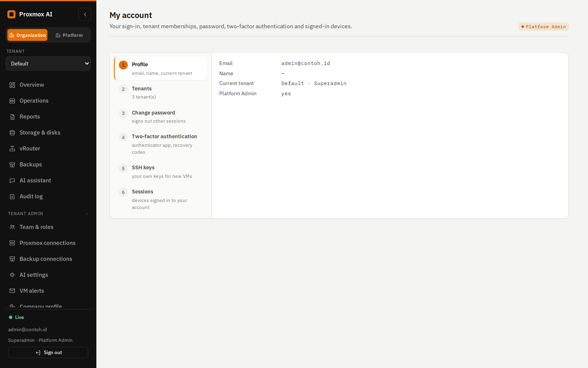Collapse the Tenant Admin section
The height and width of the screenshot is (368, 588).
[87, 214]
